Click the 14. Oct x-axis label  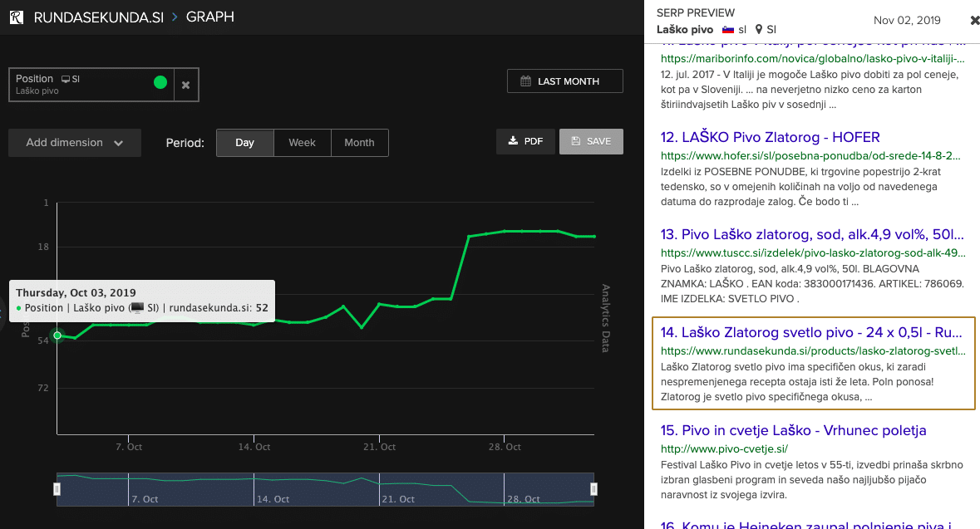254,447
